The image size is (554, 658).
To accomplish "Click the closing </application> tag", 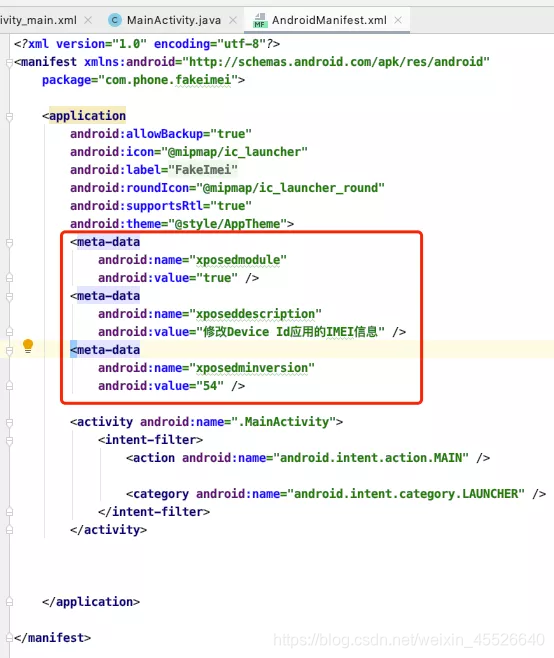I will pyautogui.click(x=91, y=602).
